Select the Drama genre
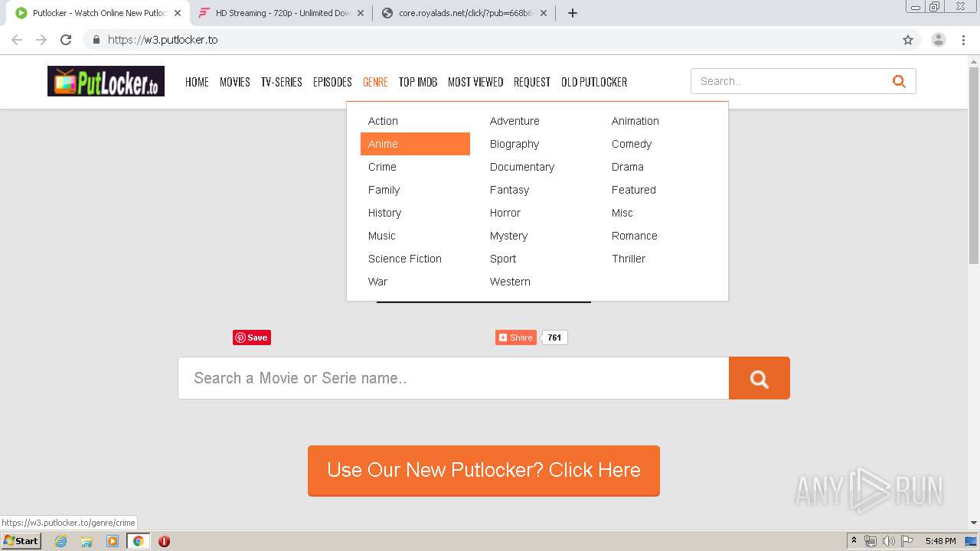Viewport: 980px width, 551px height. click(628, 167)
